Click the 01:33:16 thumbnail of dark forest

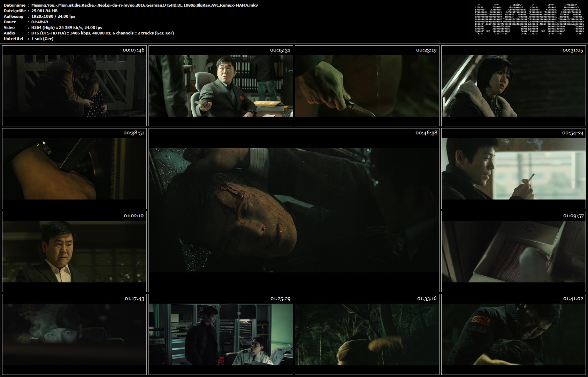(x=367, y=334)
